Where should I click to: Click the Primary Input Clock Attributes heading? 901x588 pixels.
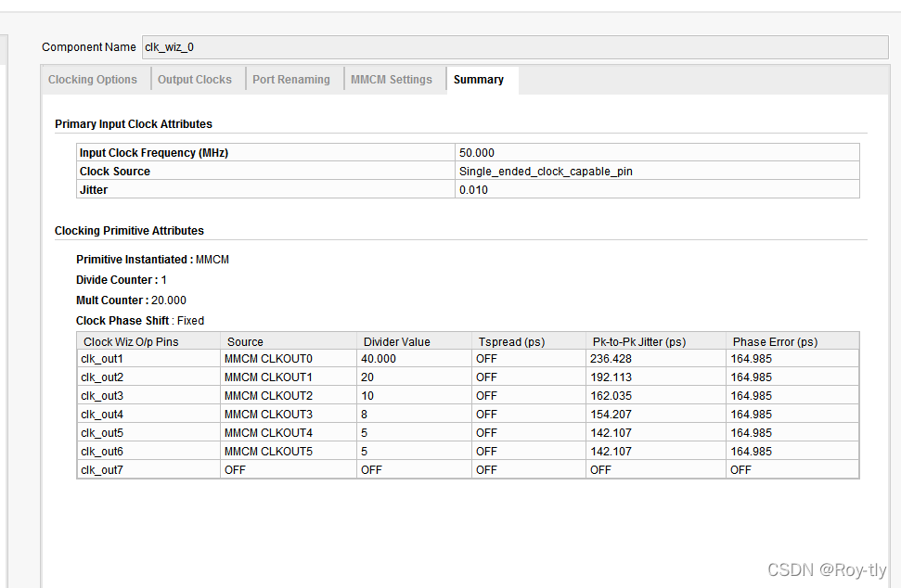[x=134, y=124]
